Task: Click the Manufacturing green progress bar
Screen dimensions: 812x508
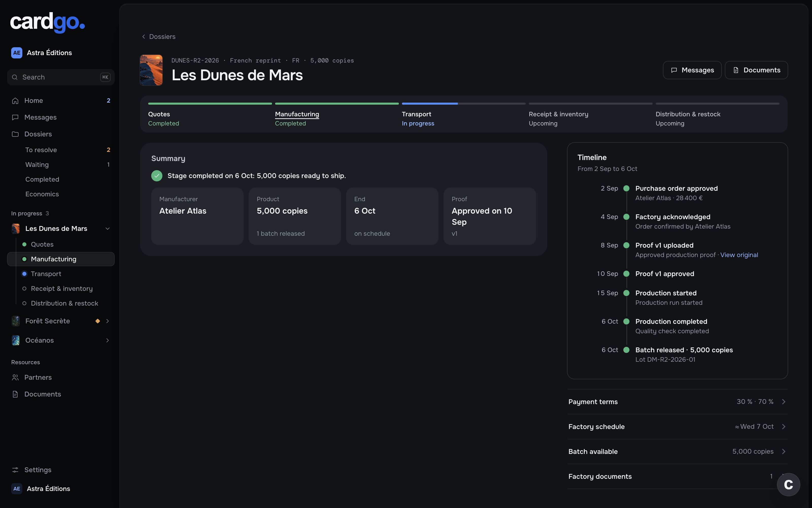Action: [336, 103]
